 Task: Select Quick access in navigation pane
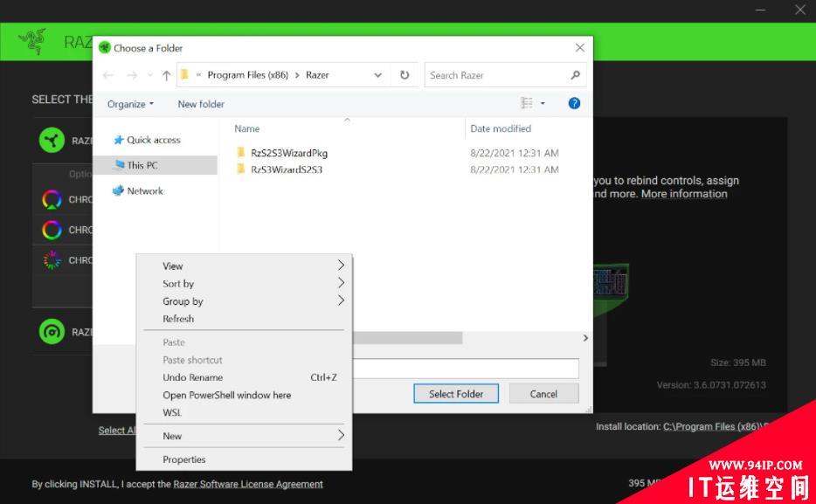pos(154,140)
